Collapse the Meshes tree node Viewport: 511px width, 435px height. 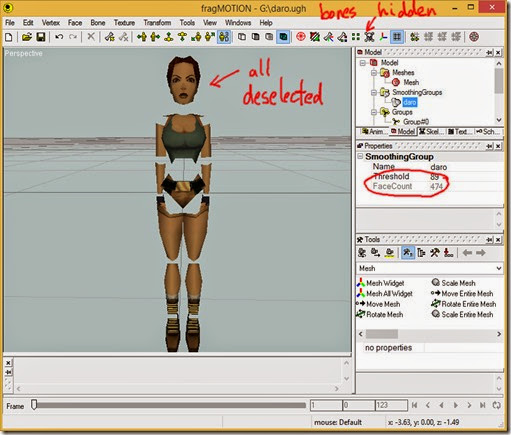(374, 72)
